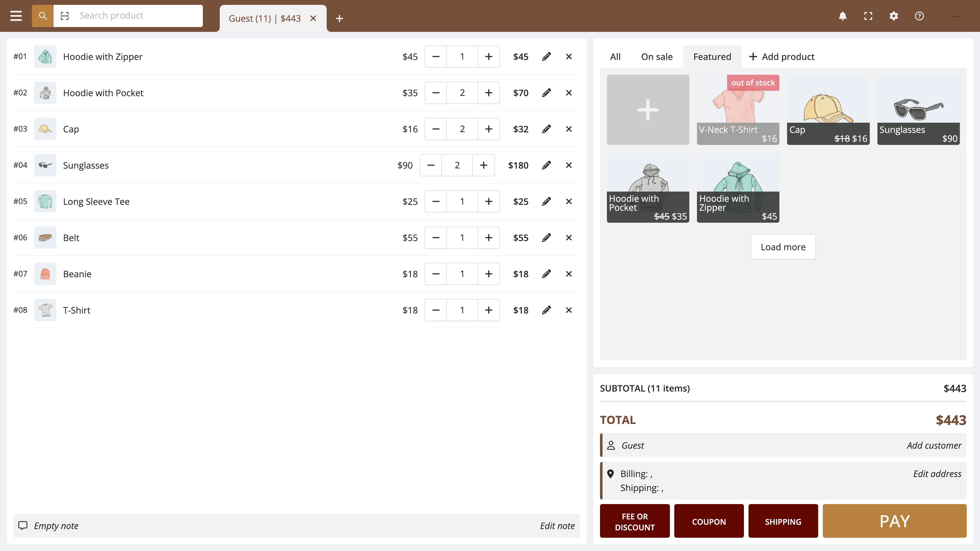Click Load more products
Screen dimensions: 980x551
point(783,247)
